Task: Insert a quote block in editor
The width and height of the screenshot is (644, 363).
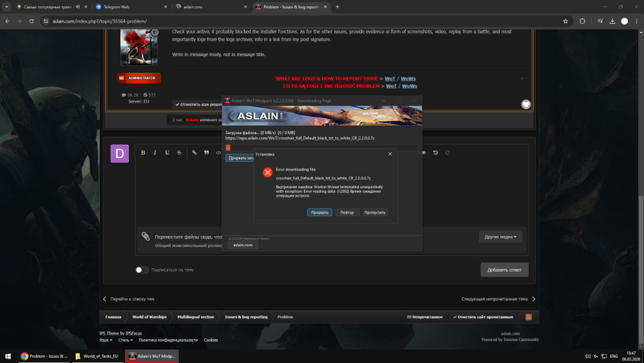Action: (x=206, y=153)
